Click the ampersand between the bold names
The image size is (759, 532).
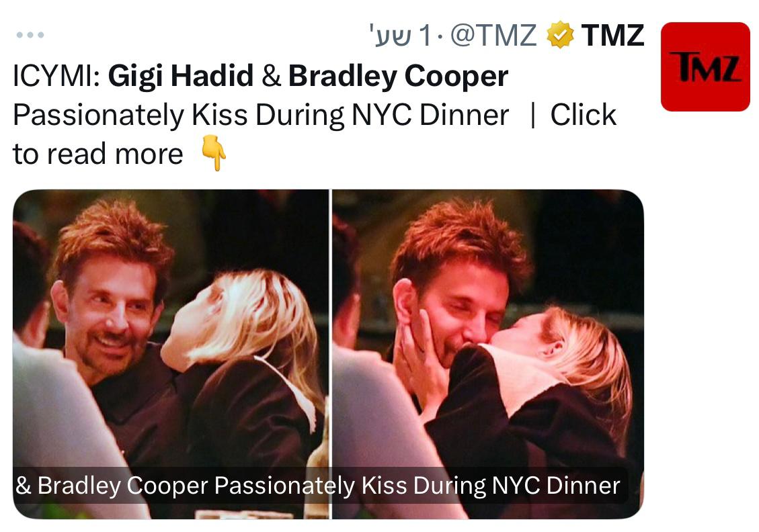pos(271,77)
